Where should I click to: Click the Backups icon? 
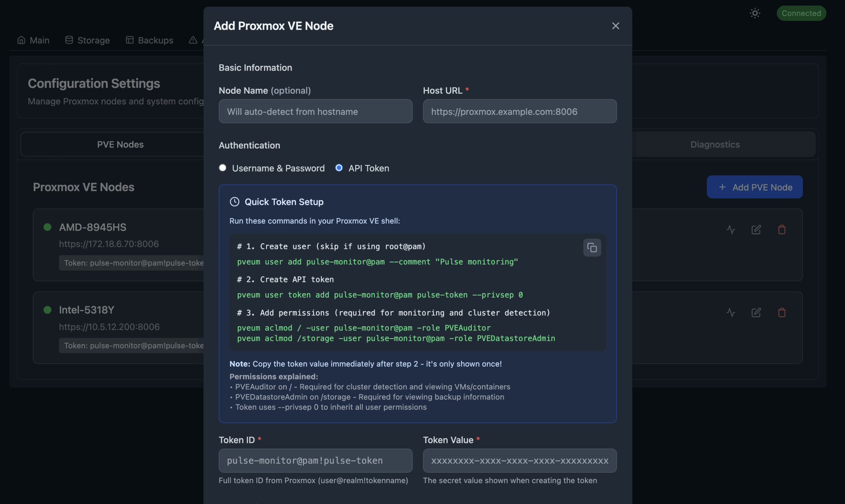(x=129, y=40)
